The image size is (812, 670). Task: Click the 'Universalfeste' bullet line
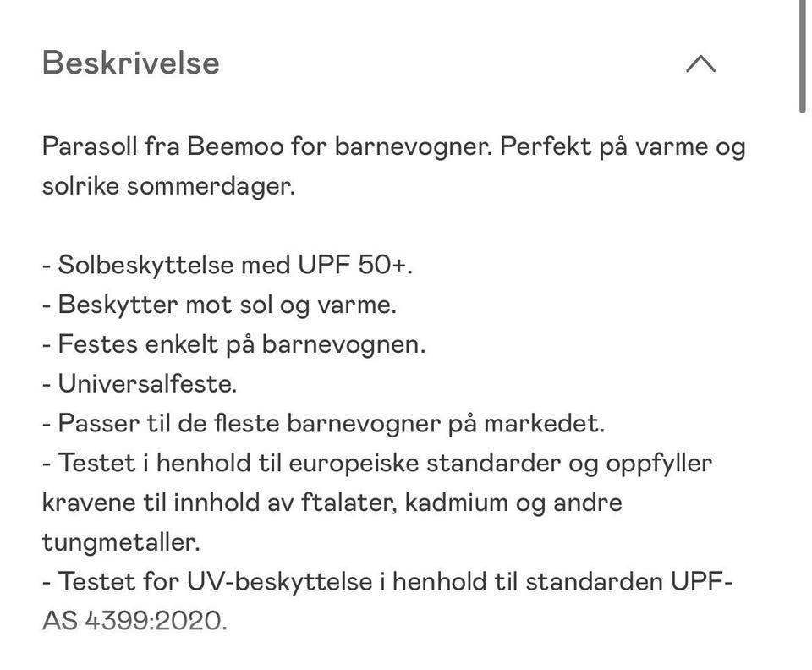140,384
